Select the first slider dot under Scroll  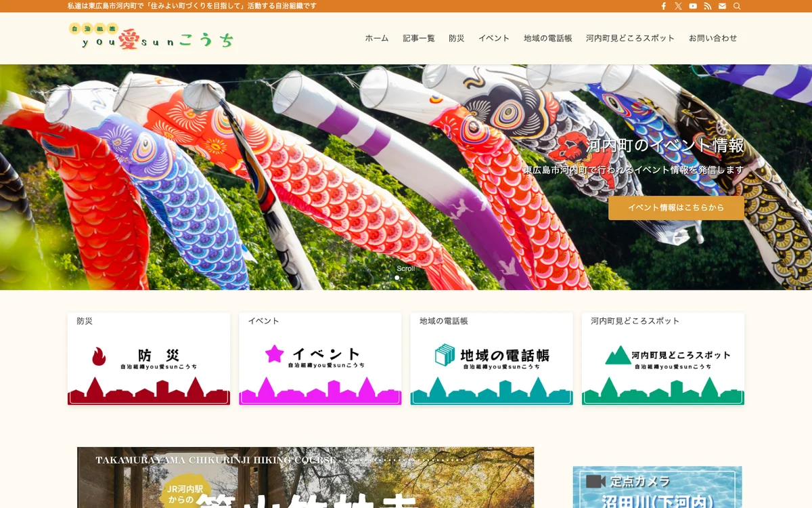pyautogui.click(x=397, y=278)
